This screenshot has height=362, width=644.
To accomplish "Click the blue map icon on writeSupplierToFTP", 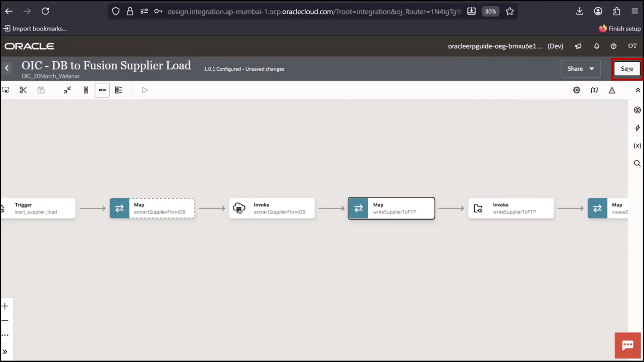I will [359, 208].
